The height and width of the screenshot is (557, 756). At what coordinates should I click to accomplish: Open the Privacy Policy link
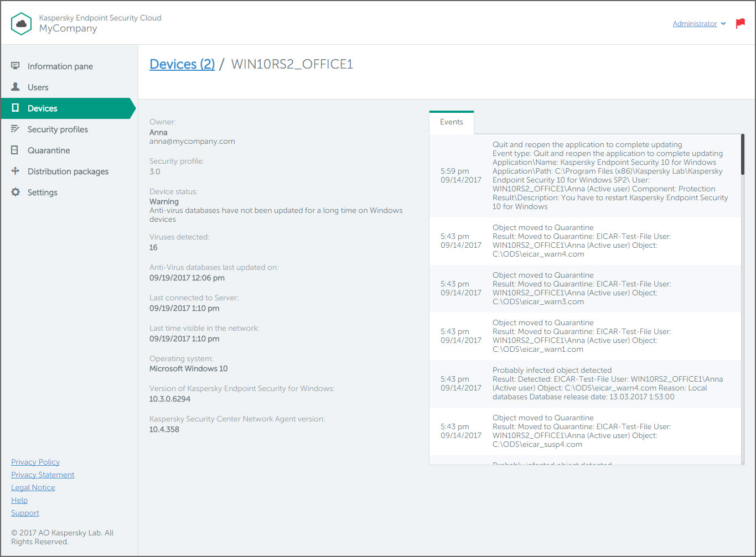[x=35, y=462]
